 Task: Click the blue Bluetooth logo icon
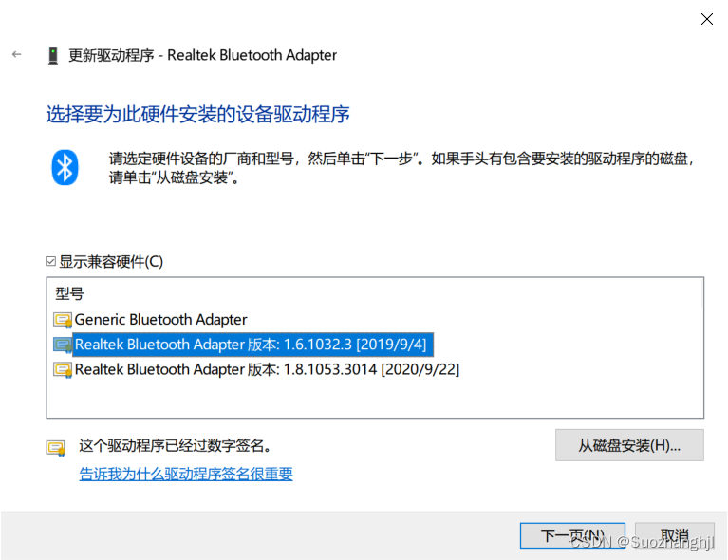tap(65, 168)
